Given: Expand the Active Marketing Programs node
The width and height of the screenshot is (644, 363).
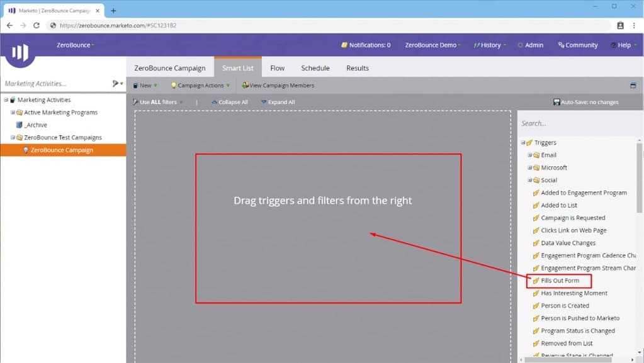Looking at the screenshot, I should point(13,112).
